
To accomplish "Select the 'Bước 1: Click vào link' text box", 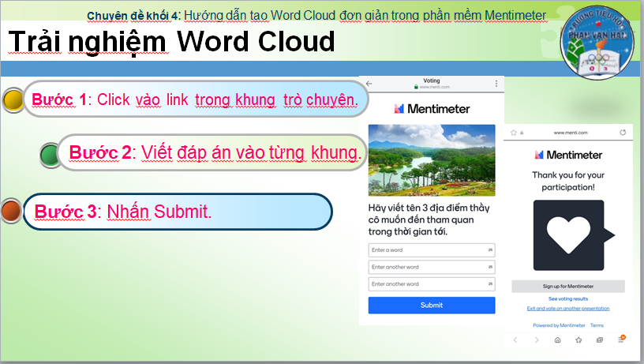I will pyautogui.click(x=196, y=99).
